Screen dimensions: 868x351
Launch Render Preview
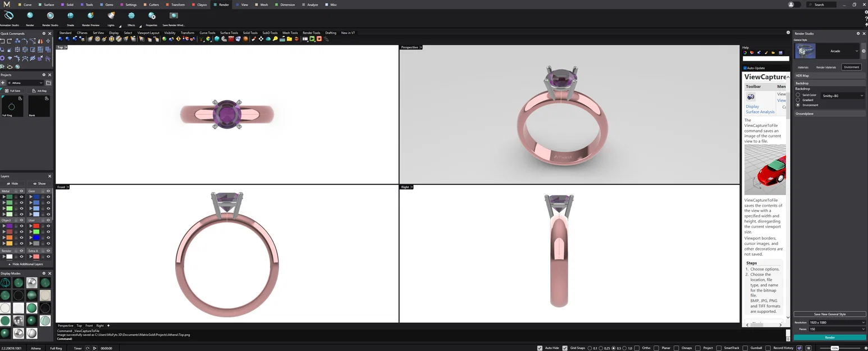pos(90,16)
